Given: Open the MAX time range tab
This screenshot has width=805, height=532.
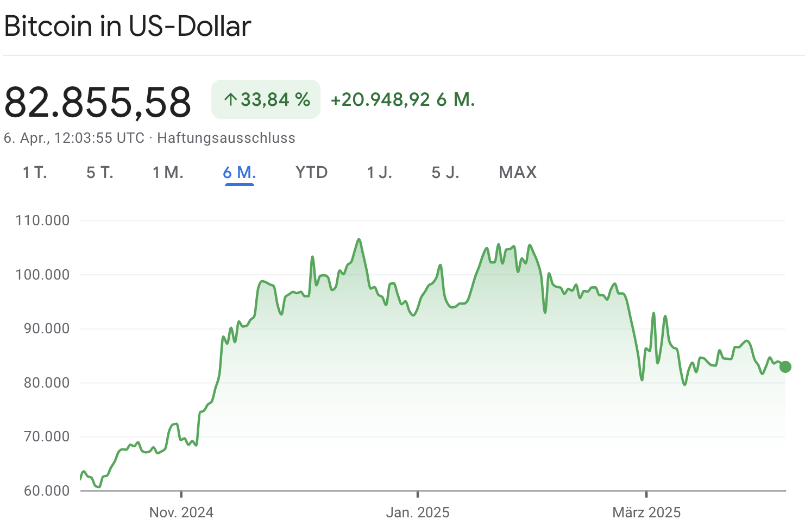Looking at the screenshot, I should (x=518, y=173).
